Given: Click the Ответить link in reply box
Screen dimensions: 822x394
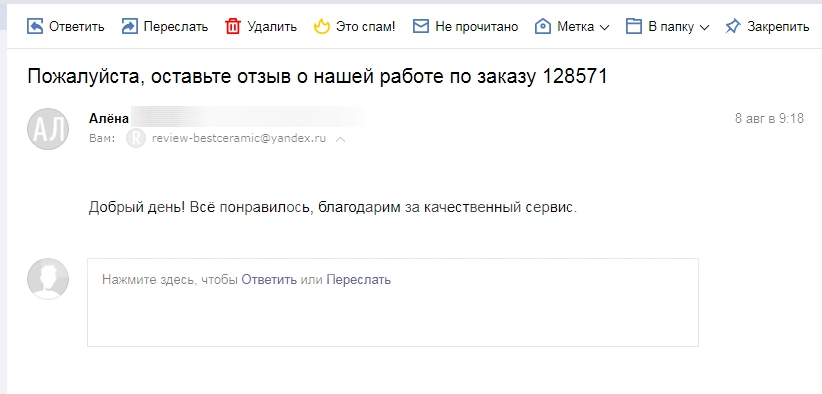Looking at the screenshot, I should coord(269,280).
